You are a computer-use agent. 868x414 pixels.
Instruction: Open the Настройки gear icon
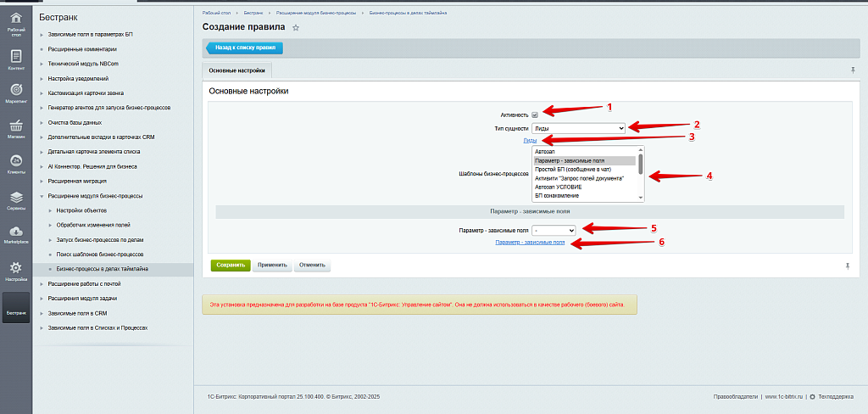tap(15, 270)
